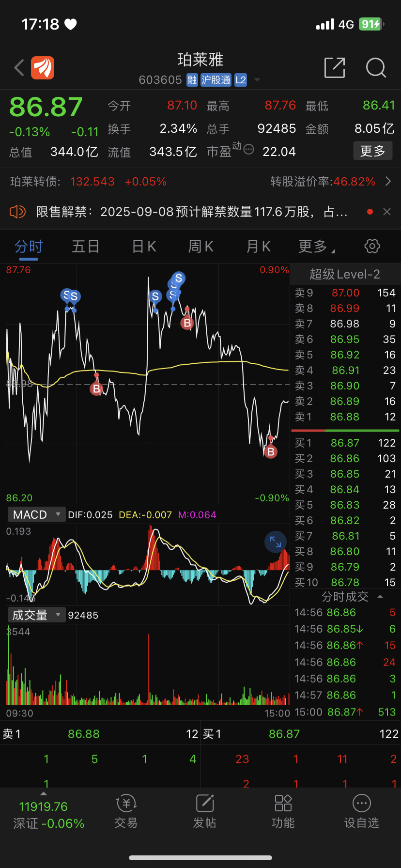Viewport: 401px width, 868px height.
Task: Tap battery indicator in status bar
Action: point(371,24)
